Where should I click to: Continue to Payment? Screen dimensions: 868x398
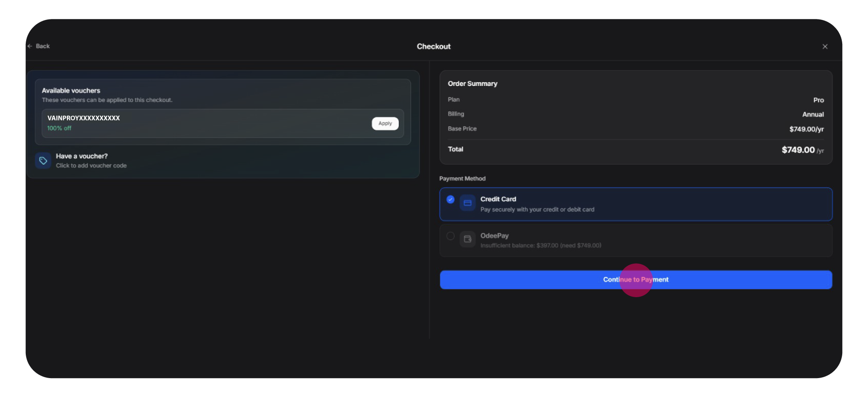coord(636,280)
